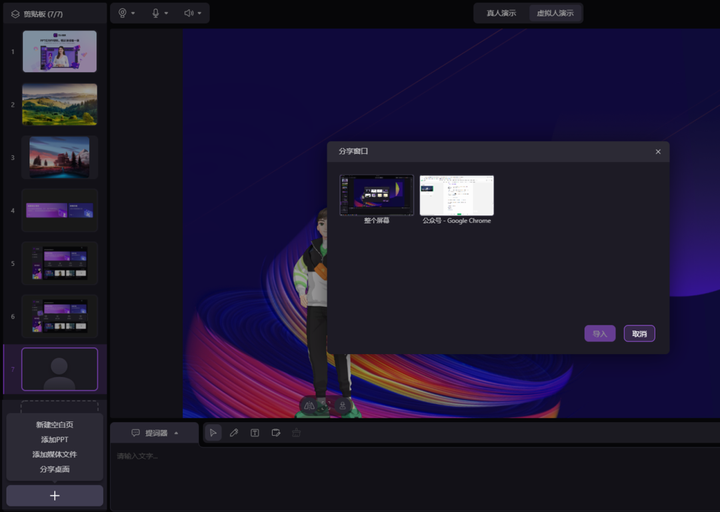Select slide 6 thumbnail
Viewport: 720px width, 512px height.
pos(60,316)
